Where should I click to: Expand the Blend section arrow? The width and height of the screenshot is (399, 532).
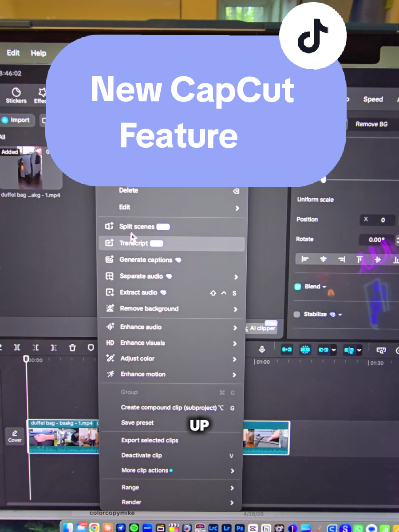pyautogui.click(x=324, y=287)
